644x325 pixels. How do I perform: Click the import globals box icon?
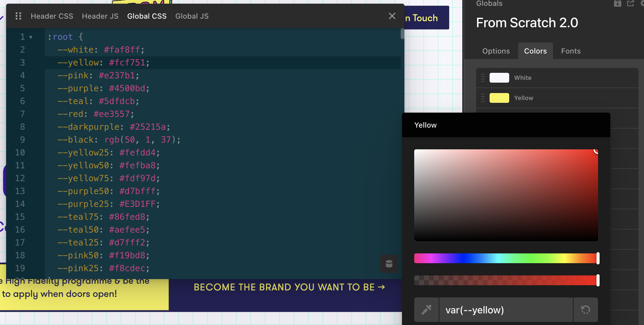618,3
